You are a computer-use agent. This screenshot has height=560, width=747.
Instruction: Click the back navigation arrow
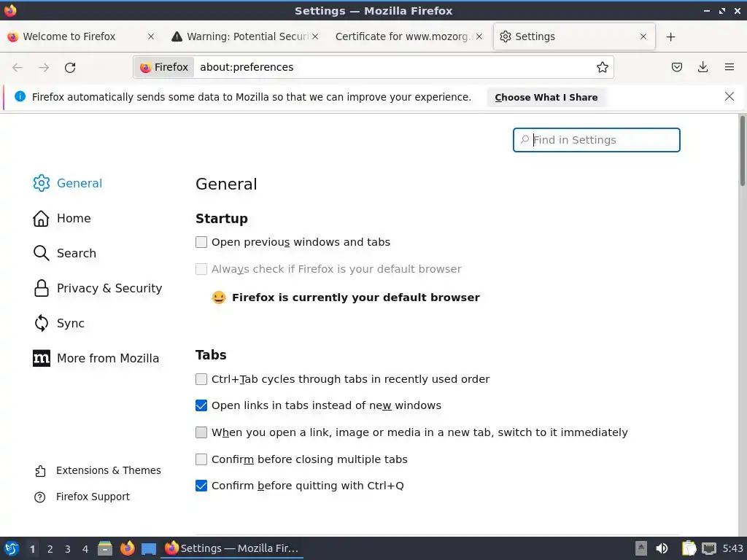(18, 67)
